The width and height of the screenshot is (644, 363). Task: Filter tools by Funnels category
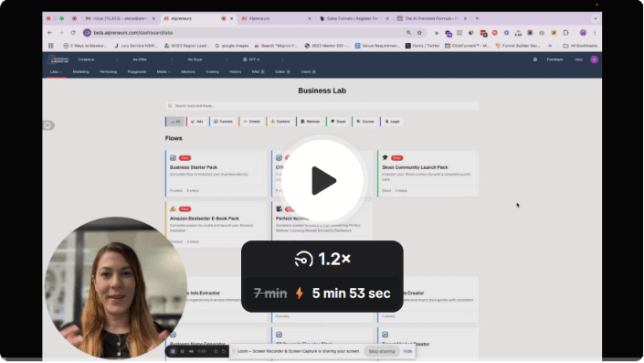tap(223, 122)
